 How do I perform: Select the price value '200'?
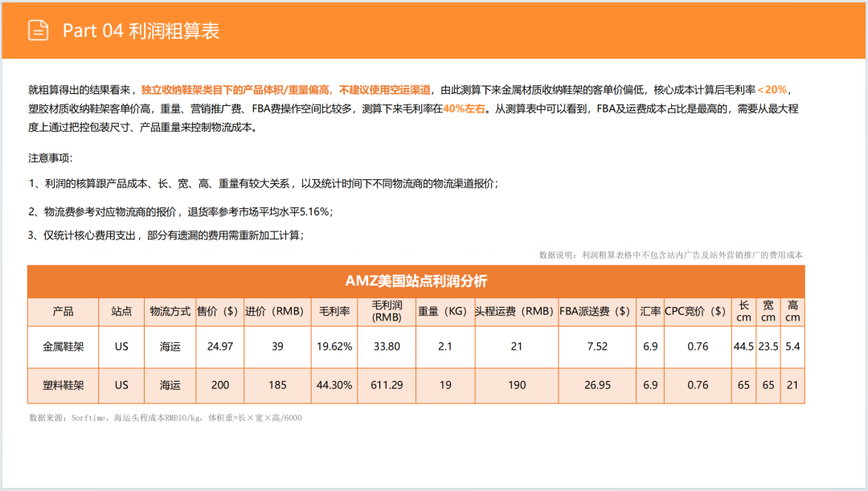(219, 385)
